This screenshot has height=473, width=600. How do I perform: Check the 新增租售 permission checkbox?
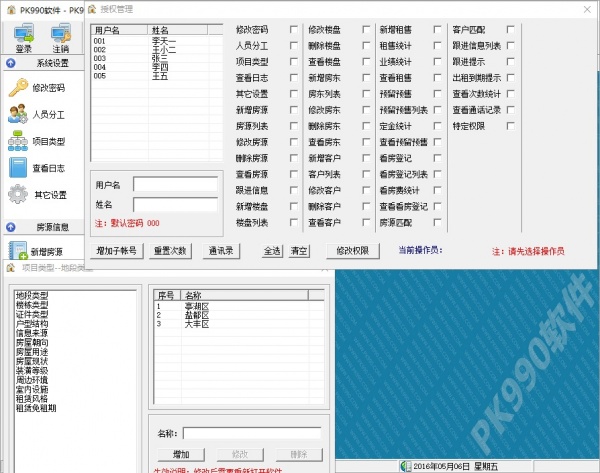(x=437, y=29)
